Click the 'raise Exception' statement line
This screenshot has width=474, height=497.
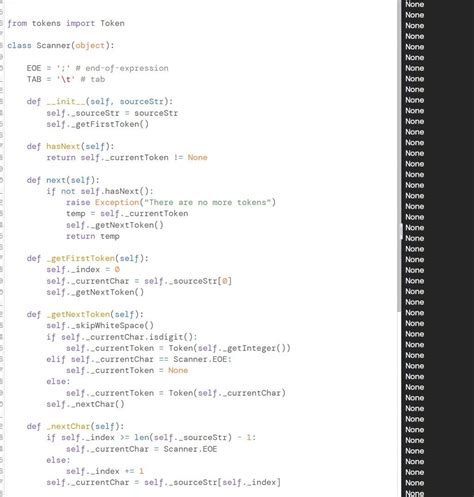click(171, 202)
